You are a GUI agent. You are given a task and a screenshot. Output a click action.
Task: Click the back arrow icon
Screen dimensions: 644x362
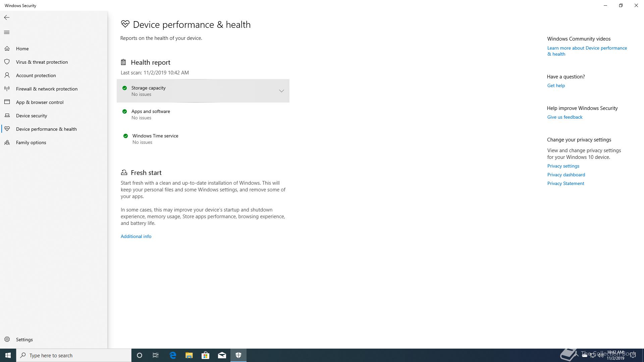point(7,17)
